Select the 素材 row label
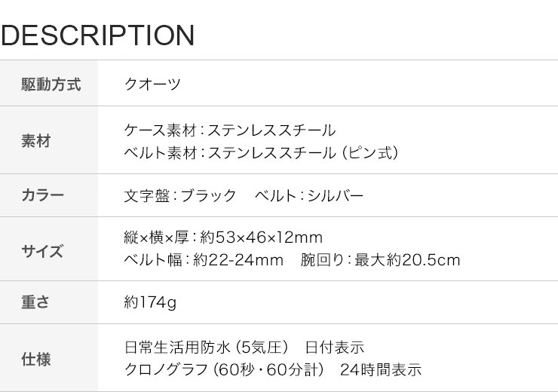Viewport: 558px width, 392px height. pos(36,141)
